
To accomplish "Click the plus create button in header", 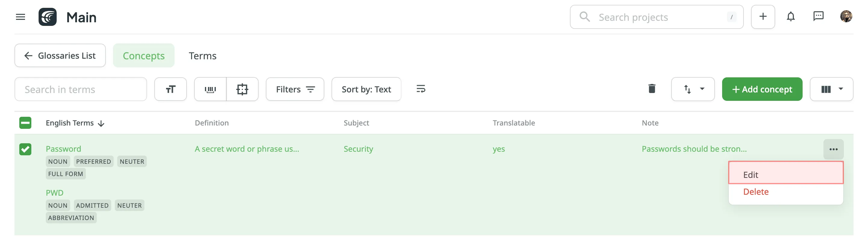I will pos(763,17).
